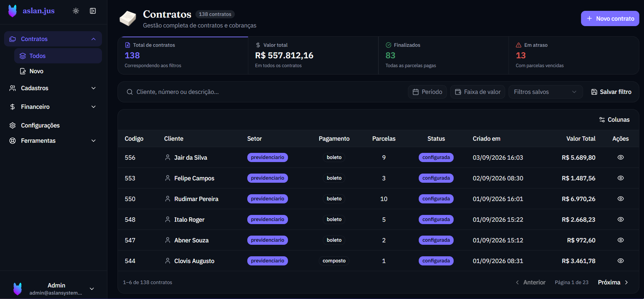The width and height of the screenshot is (644, 299).
Task: Click the Anterior page button
Action: 531,282
